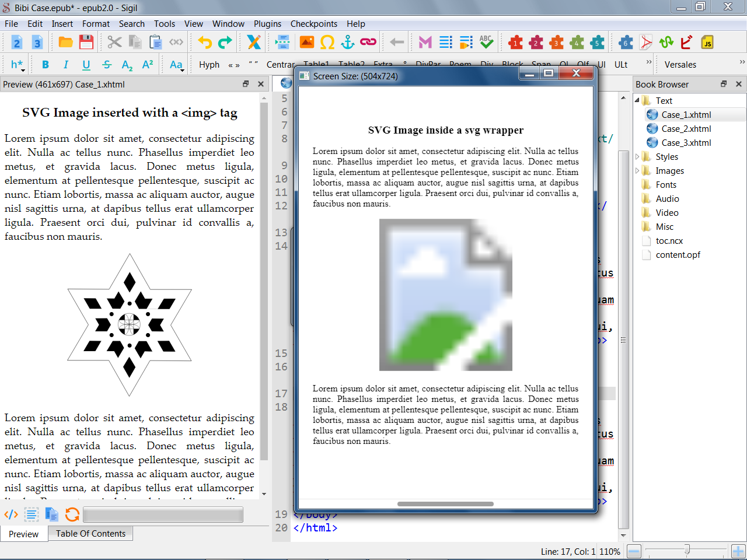Toggle strikethrough formatting
The height and width of the screenshot is (560, 747).
pos(107,65)
